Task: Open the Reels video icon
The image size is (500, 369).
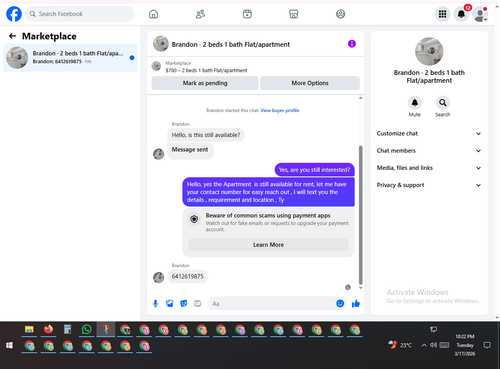Action: tap(247, 14)
